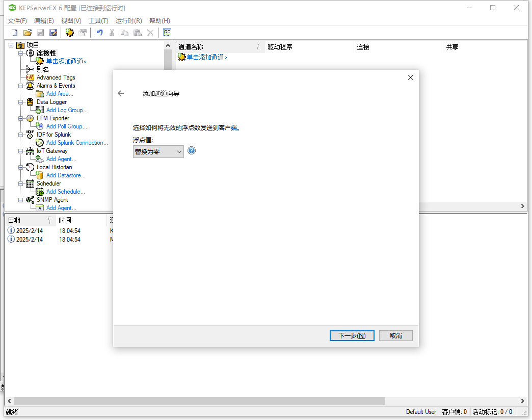Viewport: 532px width, 420px height.
Task: Click the 别名 alias tree icon
Action: coord(30,69)
